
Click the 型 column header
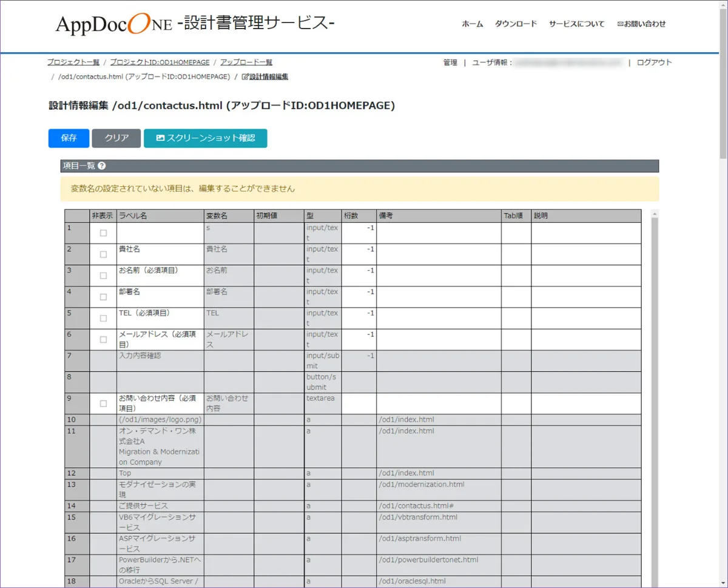coord(323,216)
